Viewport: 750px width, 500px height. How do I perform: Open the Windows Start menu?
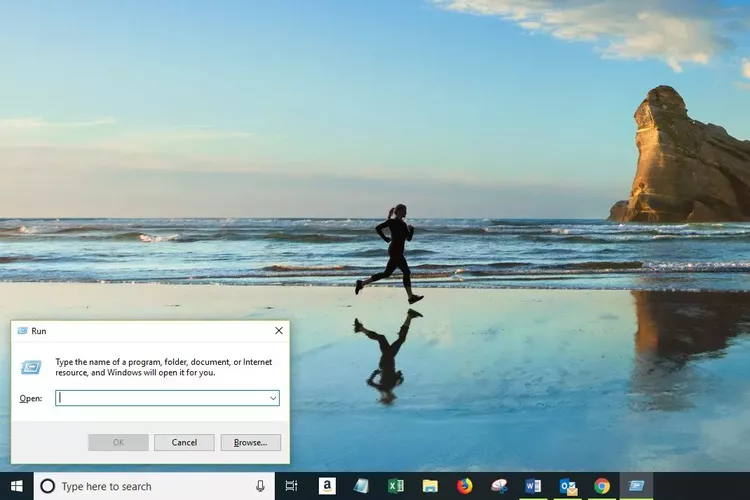point(17,486)
